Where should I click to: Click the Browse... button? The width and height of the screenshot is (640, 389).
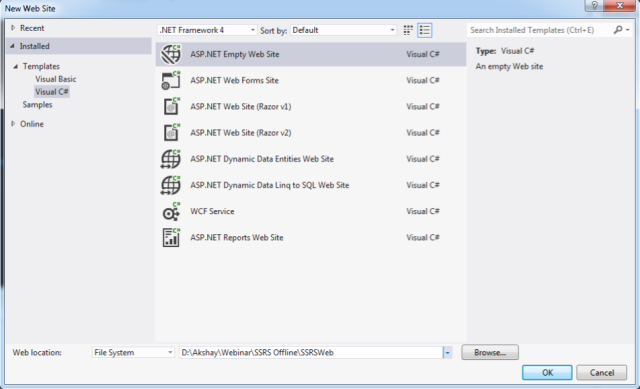pos(490,352)
